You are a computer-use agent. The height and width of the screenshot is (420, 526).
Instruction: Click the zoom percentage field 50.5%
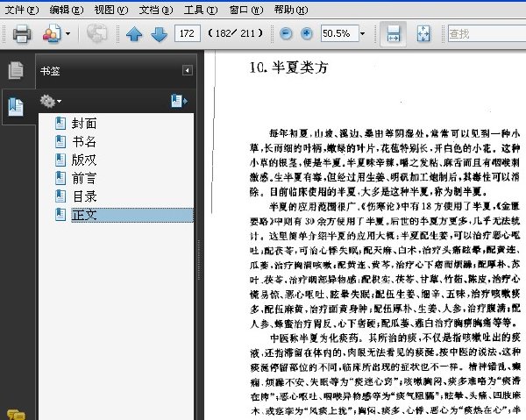[x=339, y=33]
